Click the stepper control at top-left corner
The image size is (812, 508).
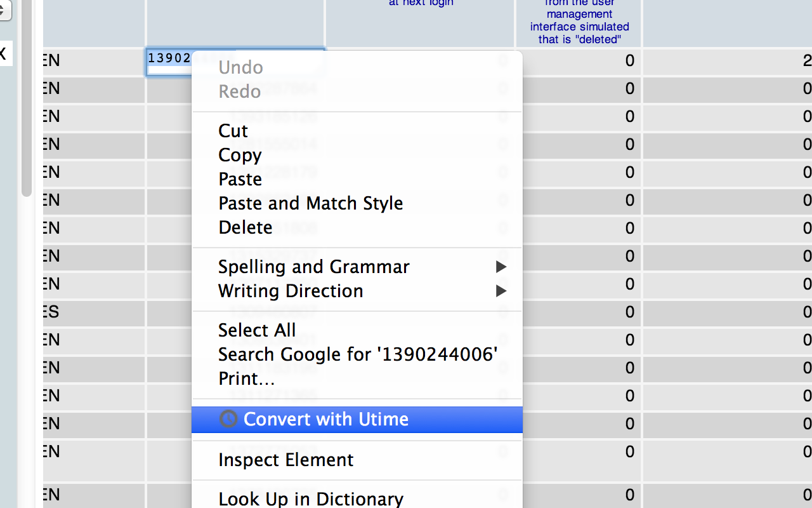(x=6, y=10)
